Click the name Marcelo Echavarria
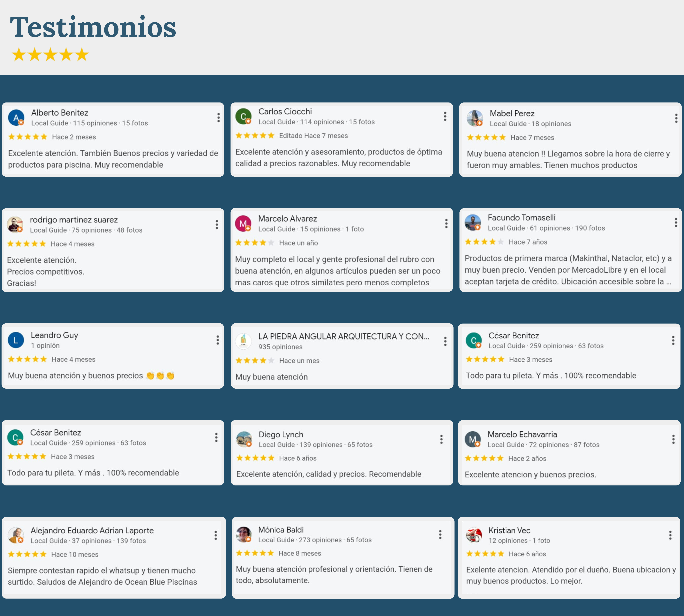 click(522, 434)
